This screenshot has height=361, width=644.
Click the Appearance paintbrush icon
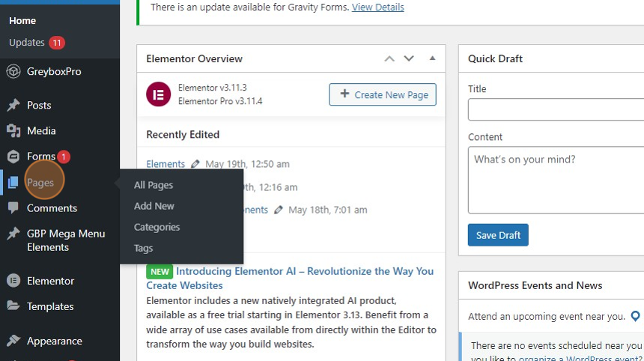(x=13, y=341)
